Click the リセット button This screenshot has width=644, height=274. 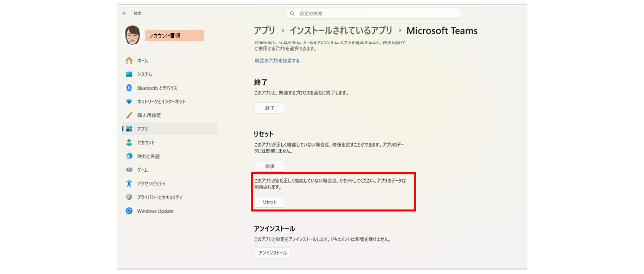[x=270, y=202]
